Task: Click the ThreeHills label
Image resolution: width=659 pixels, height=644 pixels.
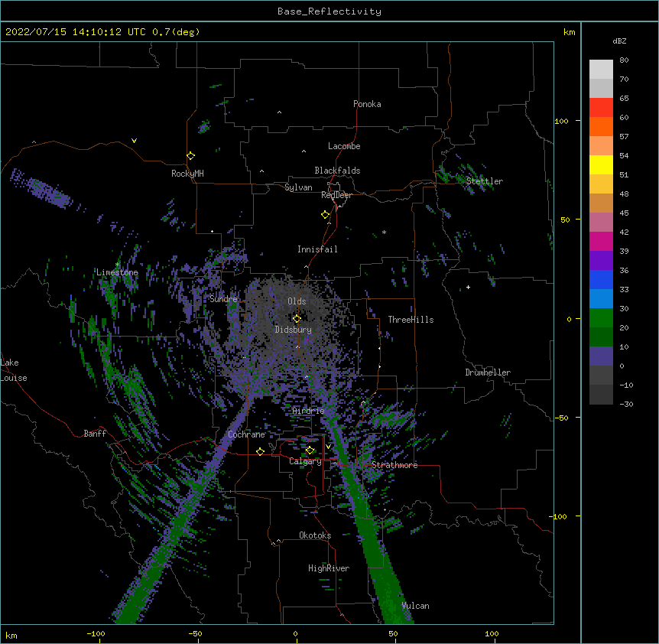Action: [x=411, y=320]
